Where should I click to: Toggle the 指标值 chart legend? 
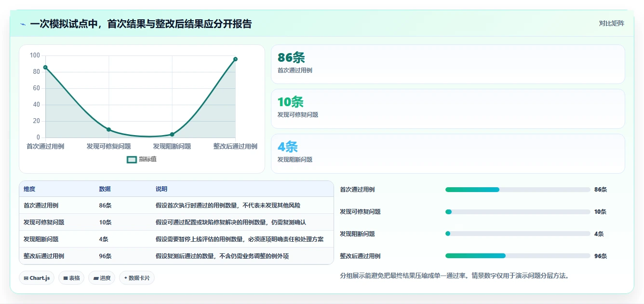142,159
